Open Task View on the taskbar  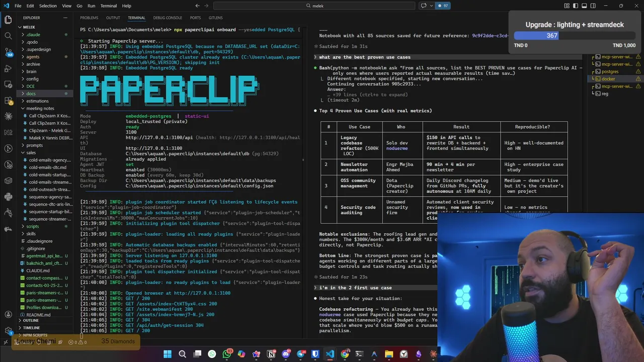[197, 354]
